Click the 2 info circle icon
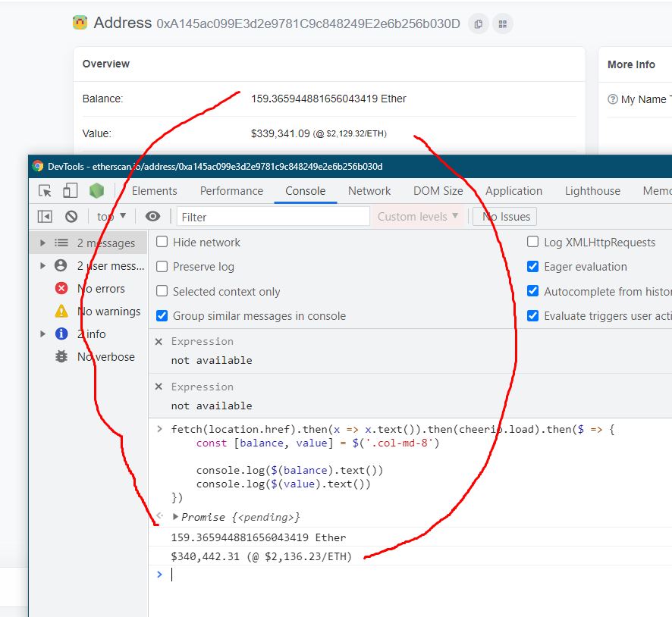Viewport: 672px width, 617px height. coord(61,334)
